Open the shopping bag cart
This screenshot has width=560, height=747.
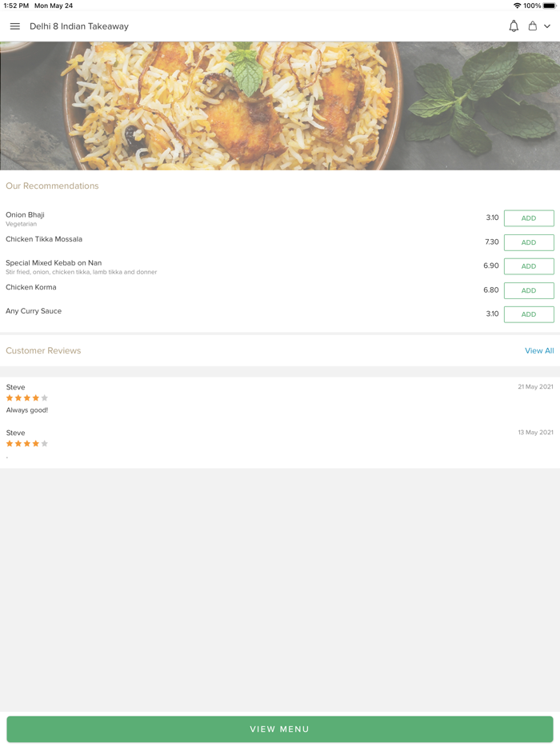[532, 26]
